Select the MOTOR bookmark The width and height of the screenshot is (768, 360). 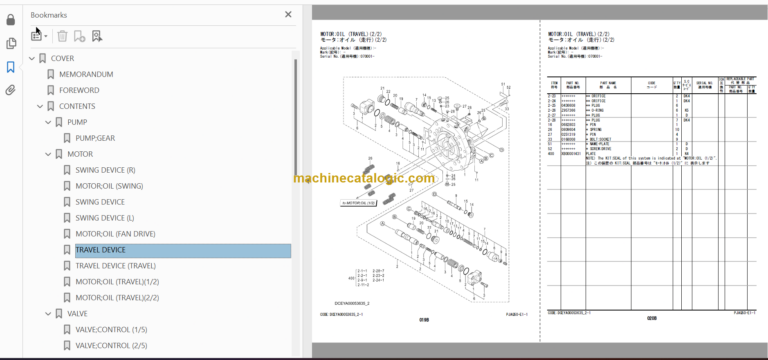pyautogui.click(x=80, y=154)
